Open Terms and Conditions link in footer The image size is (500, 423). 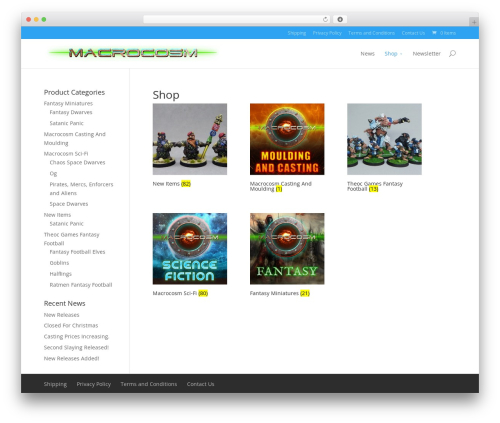point(149,384)
